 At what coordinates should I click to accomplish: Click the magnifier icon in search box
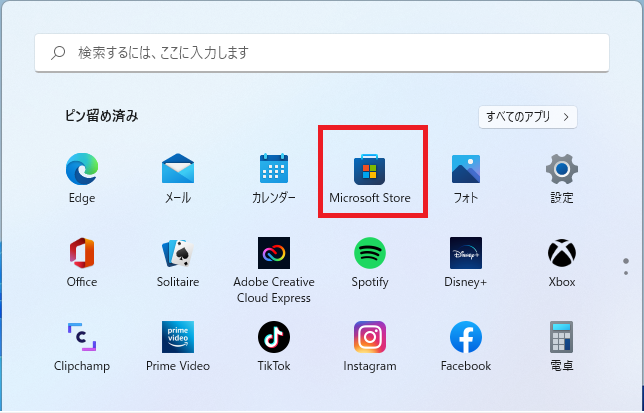58,53
